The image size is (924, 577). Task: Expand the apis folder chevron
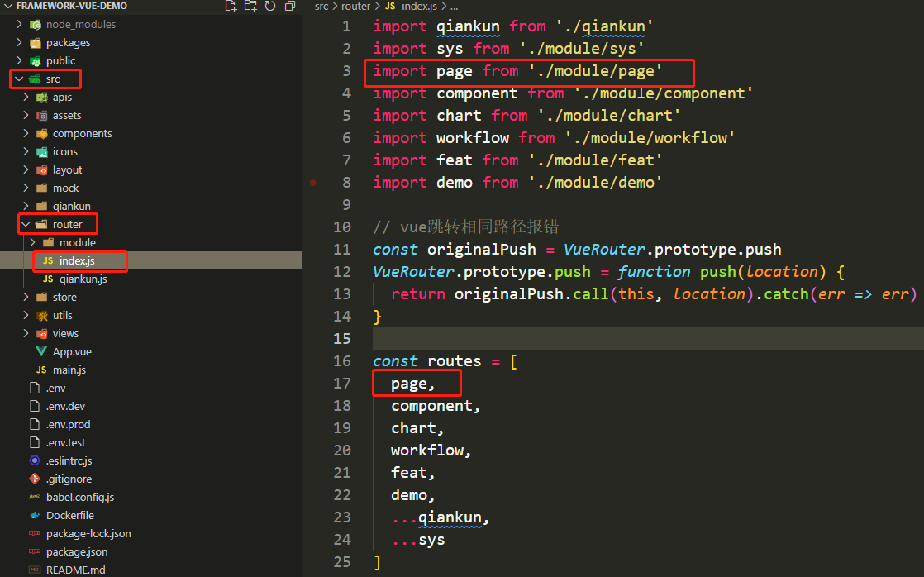tap(26, 98)
